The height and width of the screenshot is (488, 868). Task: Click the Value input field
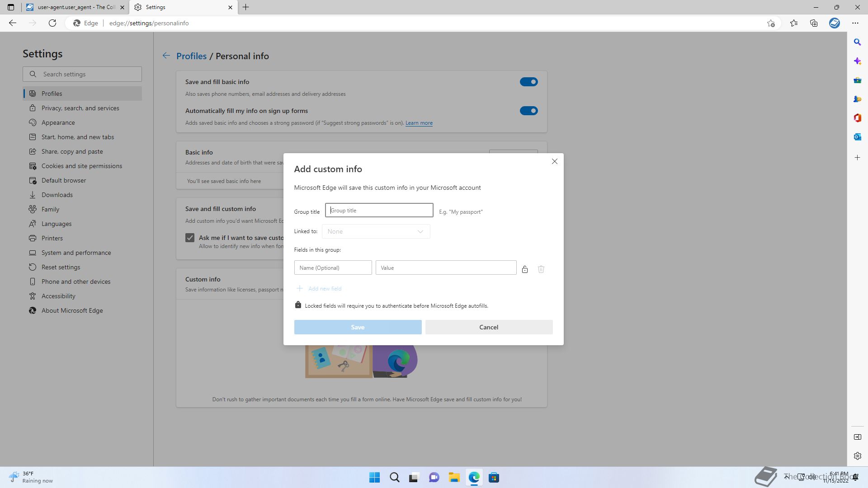pos(446,267)
